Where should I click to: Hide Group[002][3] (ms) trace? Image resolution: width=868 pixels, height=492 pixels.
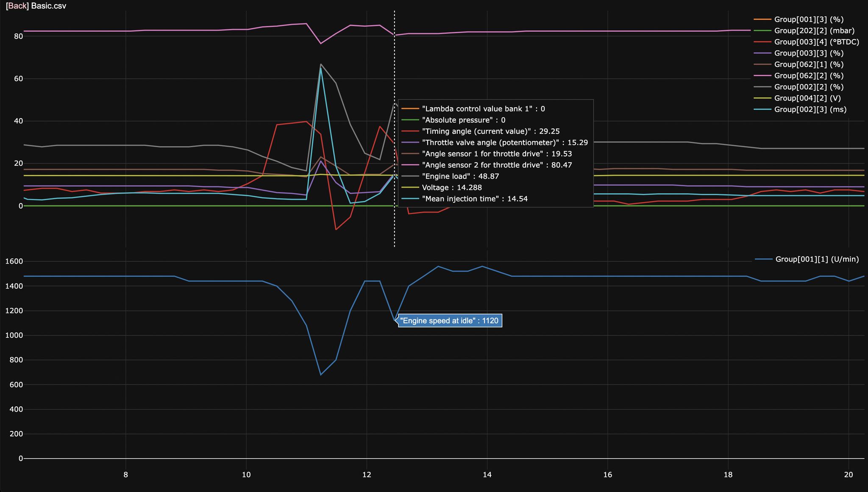[800, 109]
